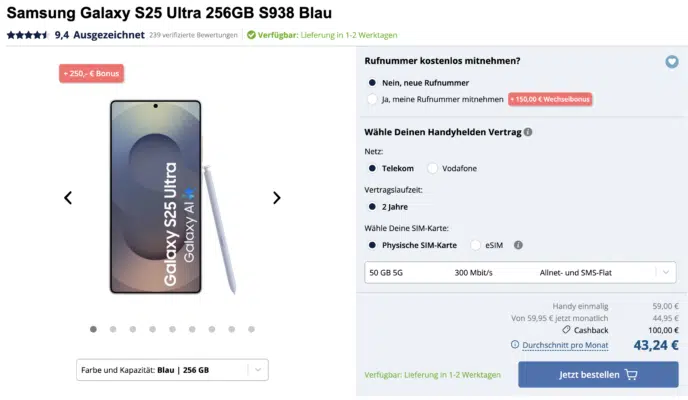Add phone to wishlist heart icon
Viewport: 688px width, 400px height.
pos(671,62)
